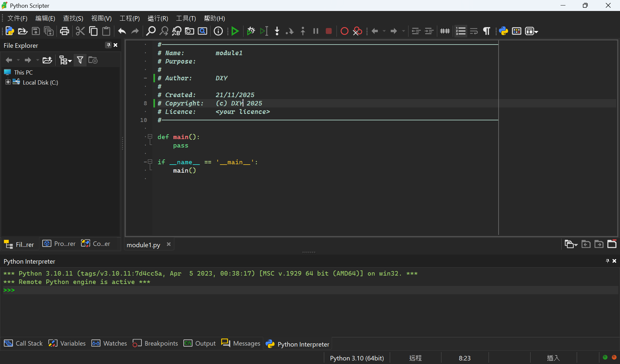620x364 pixels.
Task: Open the 运行(R) menu
Action: (158, 18)
